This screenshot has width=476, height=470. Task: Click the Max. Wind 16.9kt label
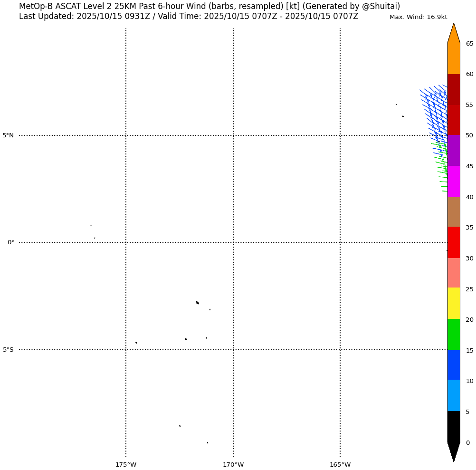(x=418, y=17)
